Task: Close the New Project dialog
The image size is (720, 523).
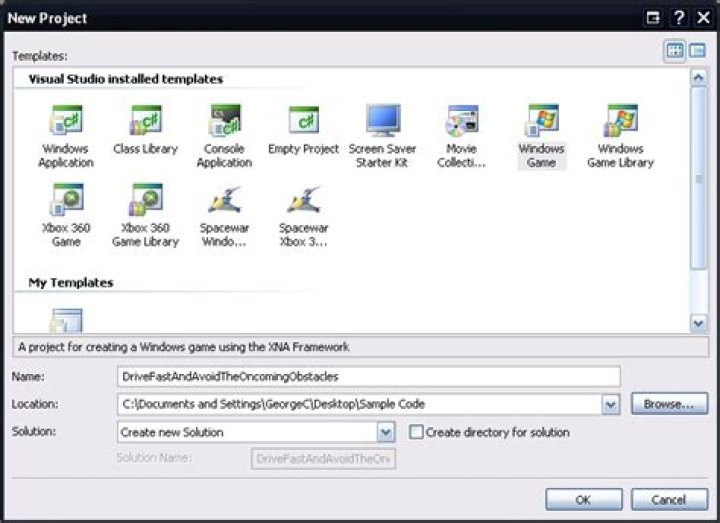Action: (x=703, y=18)
